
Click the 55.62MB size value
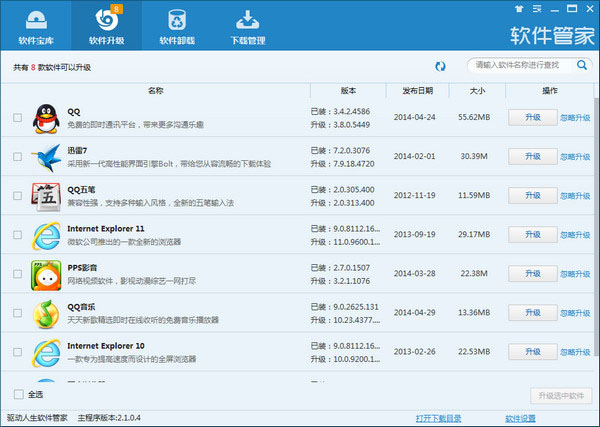coord(474,117)
